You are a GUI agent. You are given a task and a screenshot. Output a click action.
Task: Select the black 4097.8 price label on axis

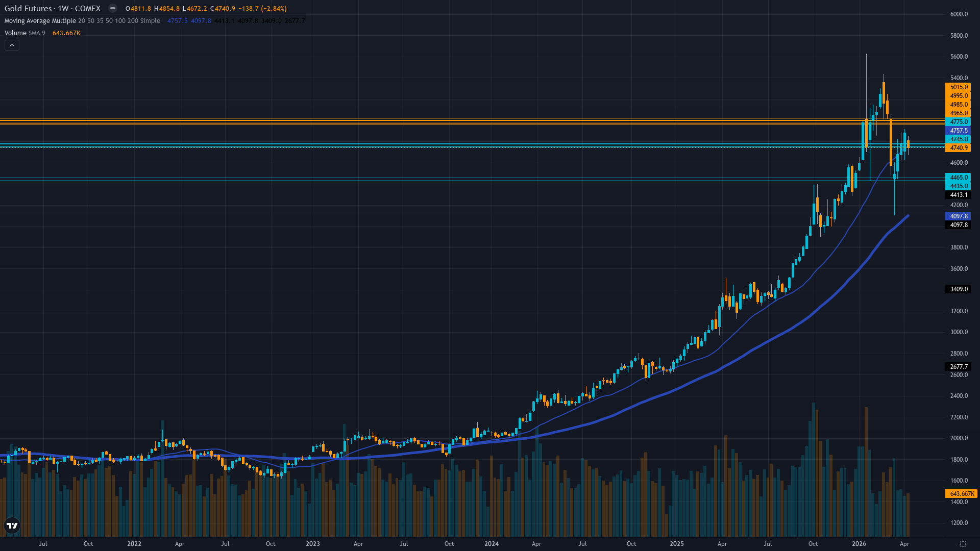click(958, 225)
